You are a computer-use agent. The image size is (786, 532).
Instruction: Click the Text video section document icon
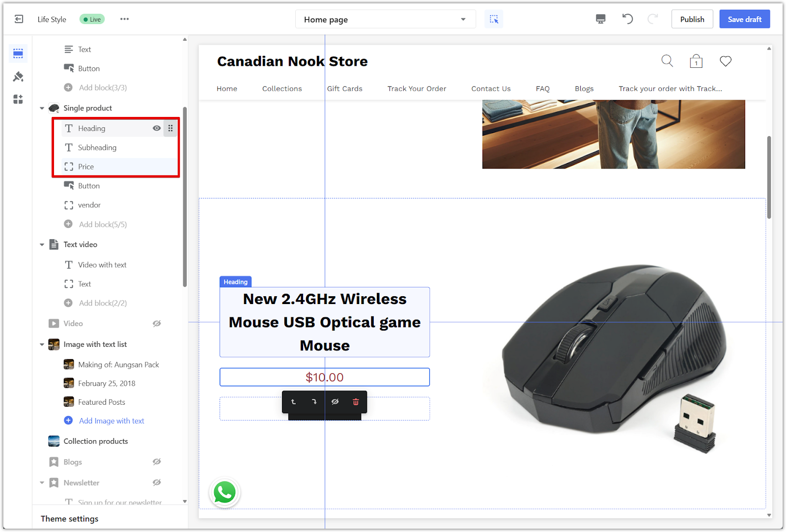pyautogui.click(x=54, y=245)
